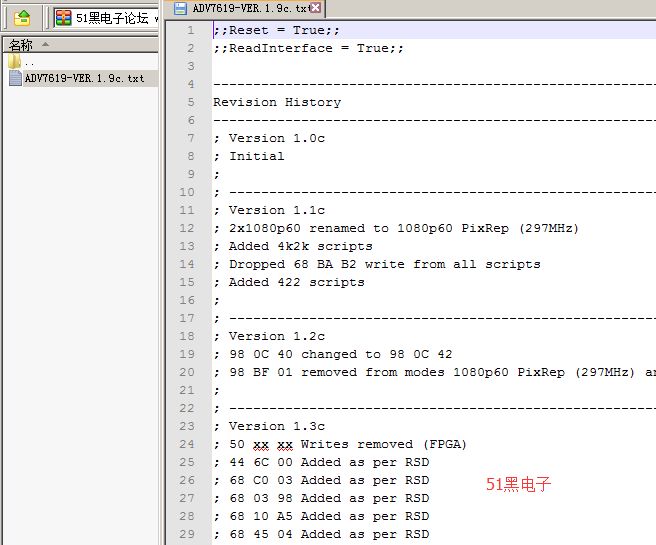This screenshot has width=656, height=545.
Task: Click the line ';;Reset = True;;'
Action: click(x=276, y=30)
